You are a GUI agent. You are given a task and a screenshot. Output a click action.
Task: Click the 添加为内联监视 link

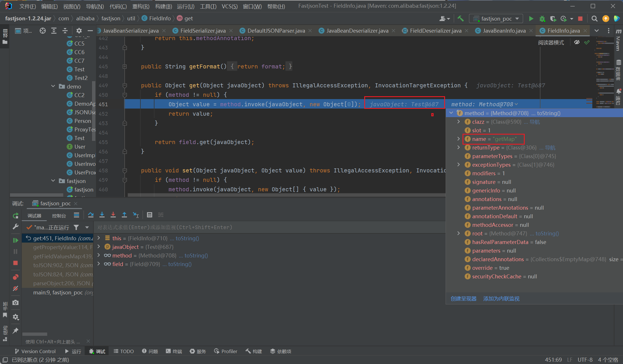coord(501,299)
